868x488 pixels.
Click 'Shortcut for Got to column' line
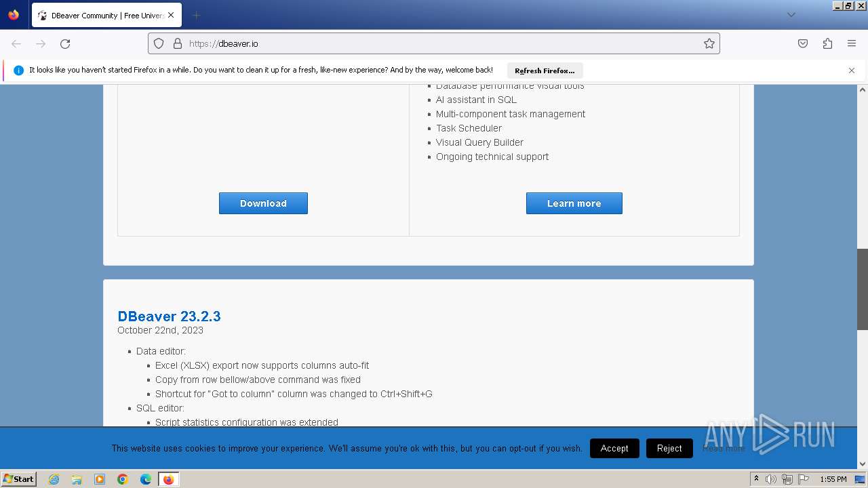pyautogui.click(x=294, y=394)
